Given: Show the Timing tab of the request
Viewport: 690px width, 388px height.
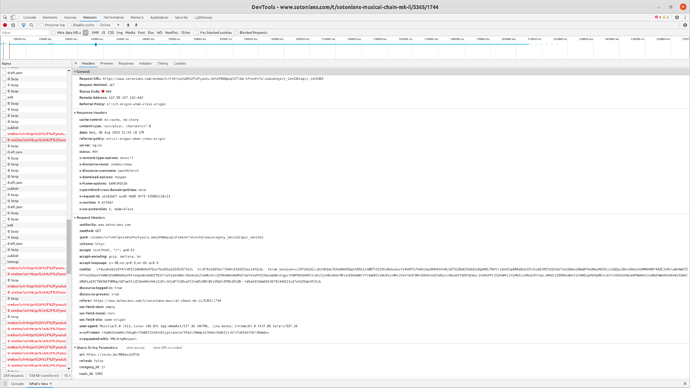Looking at the screenshot, I should [x=163, y=63].
